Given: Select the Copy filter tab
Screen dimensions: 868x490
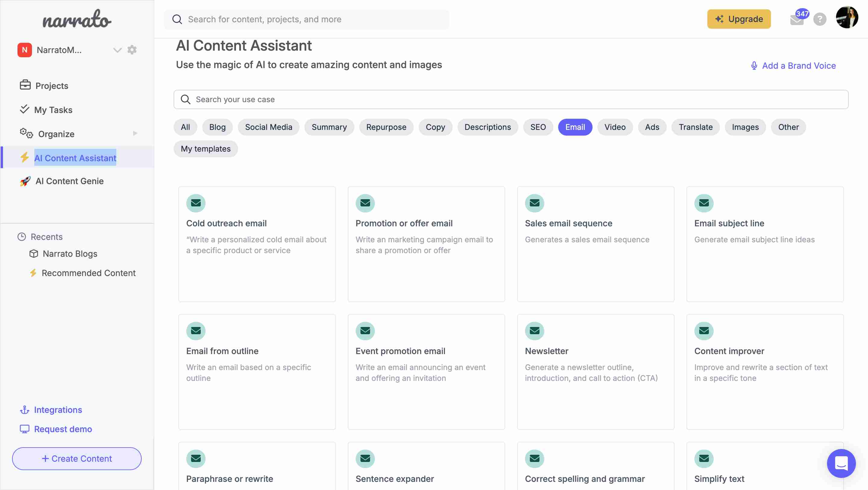Looking at the screenshot, I should (x=435, y=127).
